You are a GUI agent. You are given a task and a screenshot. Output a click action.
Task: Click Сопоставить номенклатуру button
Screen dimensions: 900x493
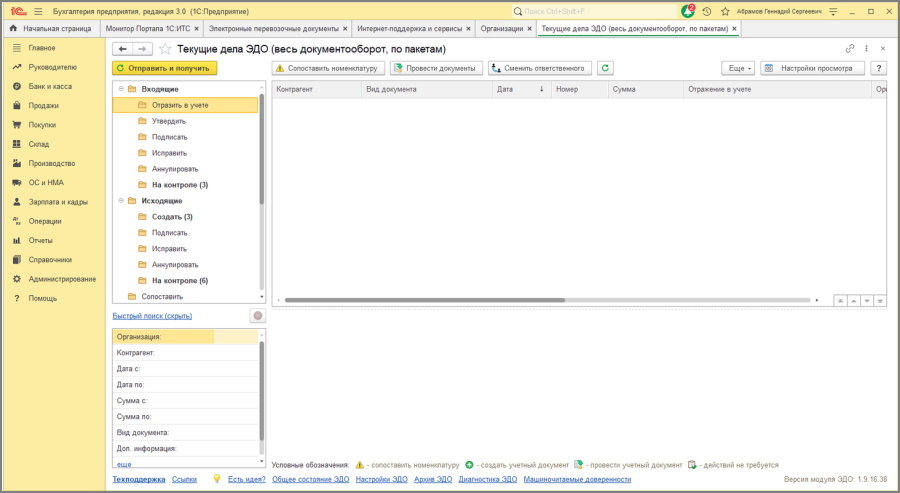[x=327, y=68]
